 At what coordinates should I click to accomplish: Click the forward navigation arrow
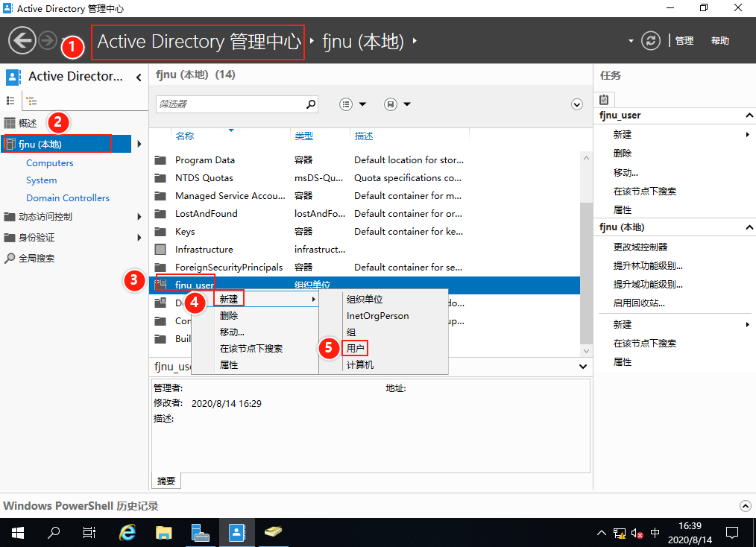(47, 40)
